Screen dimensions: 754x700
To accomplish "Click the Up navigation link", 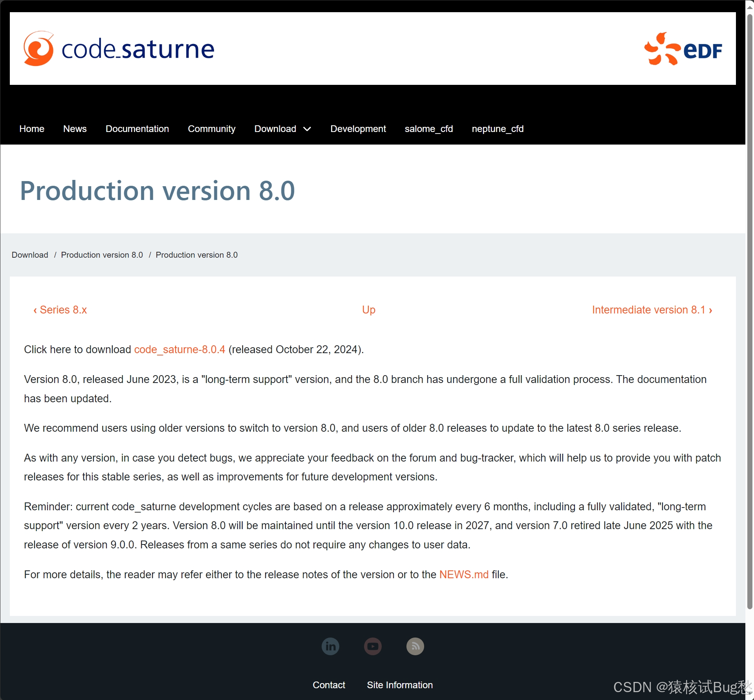I will (x=368, y=310).
